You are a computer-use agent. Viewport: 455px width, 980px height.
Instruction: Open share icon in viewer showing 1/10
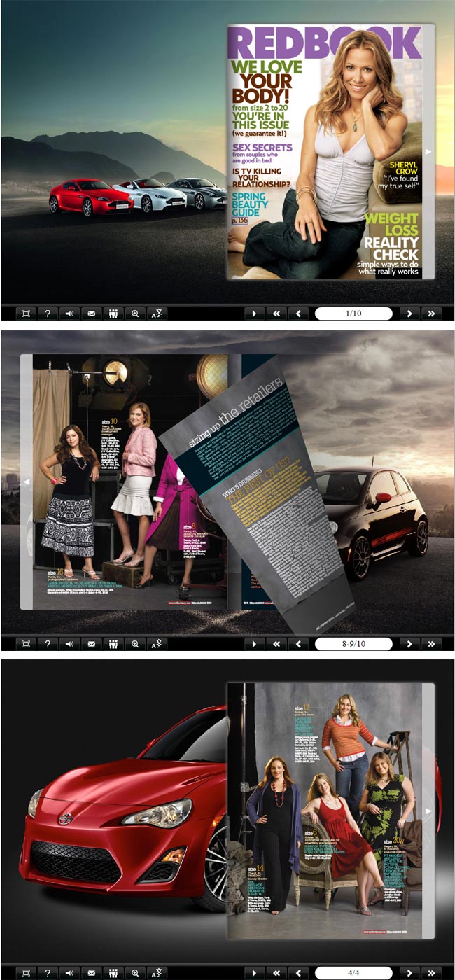113,314
